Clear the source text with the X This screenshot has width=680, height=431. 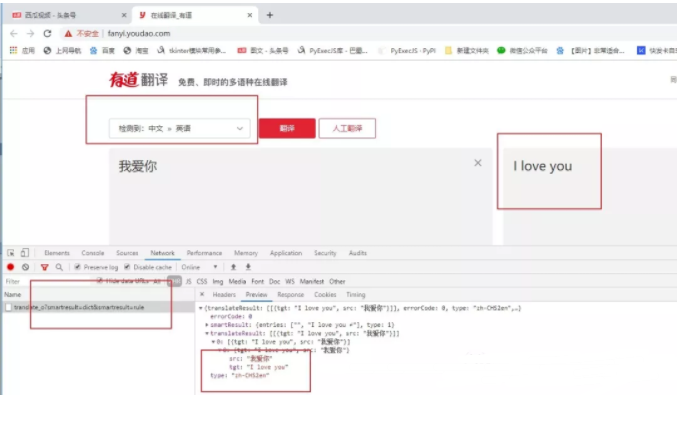[x=478, y=163]
